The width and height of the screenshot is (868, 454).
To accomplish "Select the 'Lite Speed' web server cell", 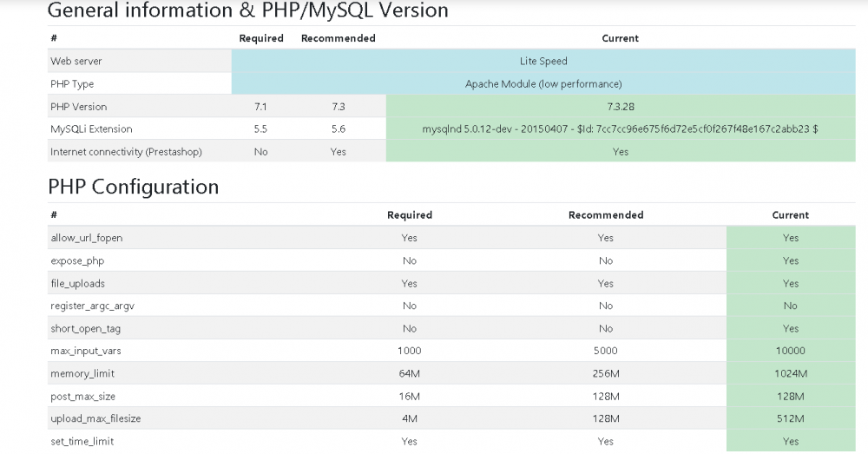I will coord(542,62).
